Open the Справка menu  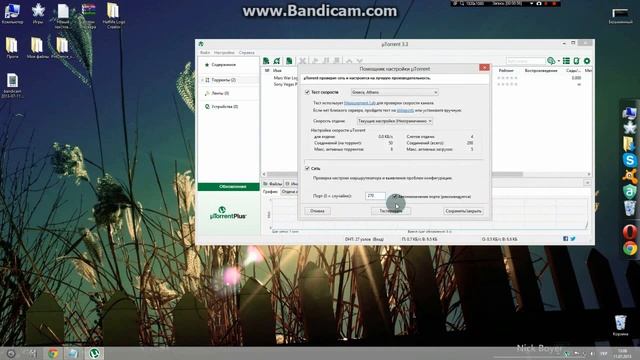point(247,53)
